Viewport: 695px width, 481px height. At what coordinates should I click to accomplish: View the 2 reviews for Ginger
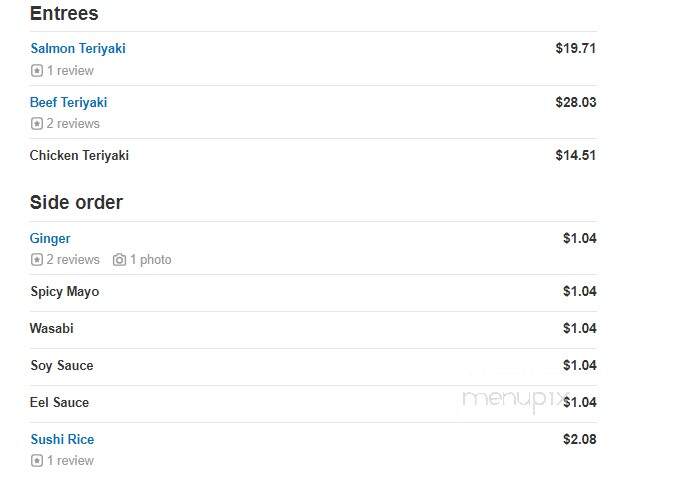pyautogui.click(x=73, y=259)
